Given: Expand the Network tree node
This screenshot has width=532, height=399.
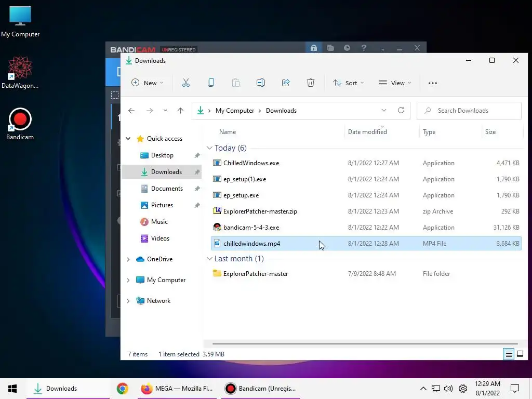Looking at the screenshot, I should (x=128, y=301).
